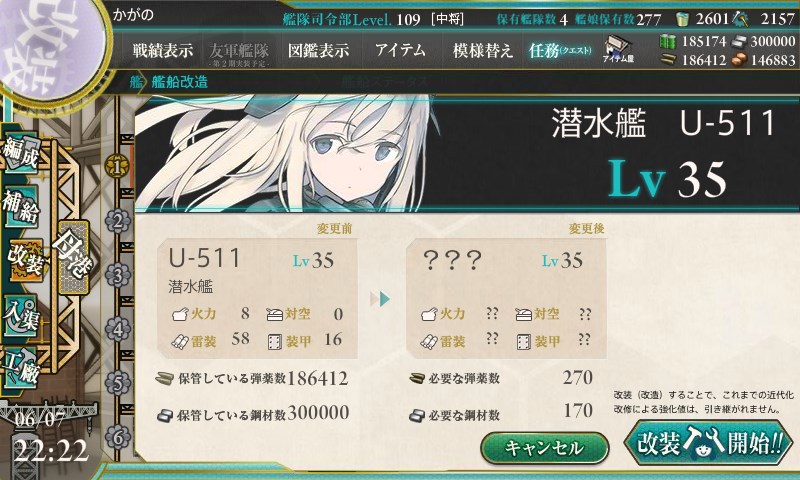This screenshot has height=480, width=800.
Task: Open the 入渠 docking repair icon
Action: coord(21,315)
